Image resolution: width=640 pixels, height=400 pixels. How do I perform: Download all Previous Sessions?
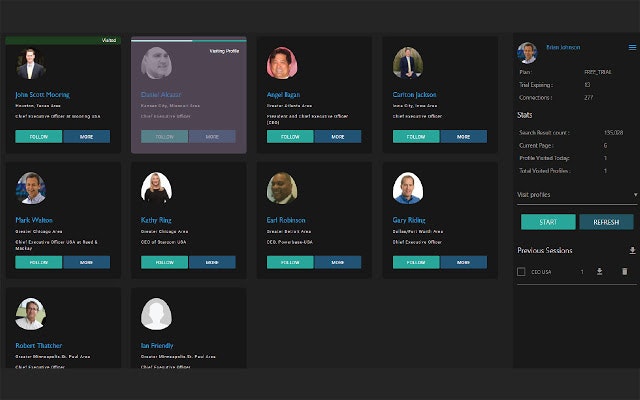tap(632, 250)
